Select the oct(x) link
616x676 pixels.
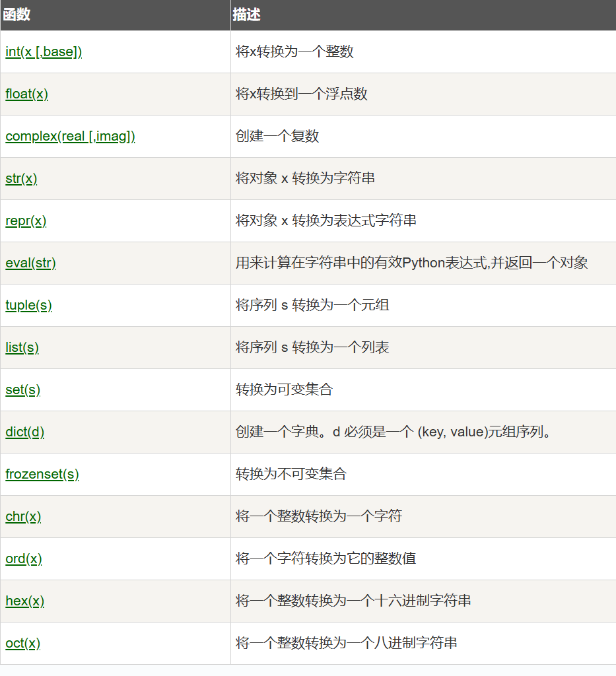(23, 644)
